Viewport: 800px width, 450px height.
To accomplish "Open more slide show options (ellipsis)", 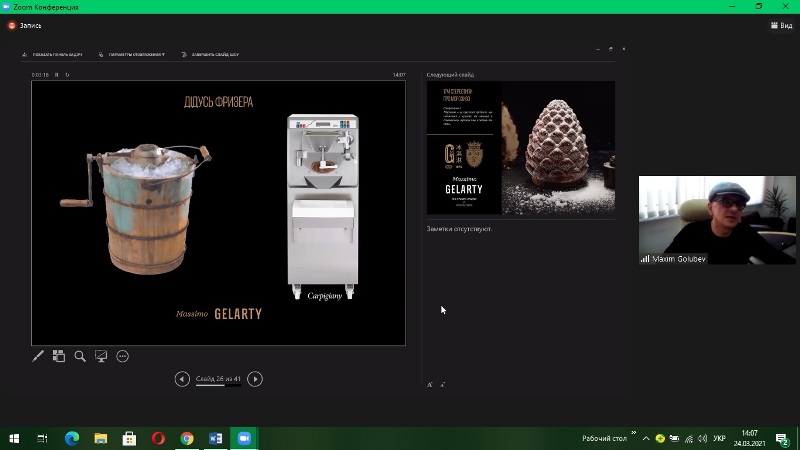I will [122, 356].
